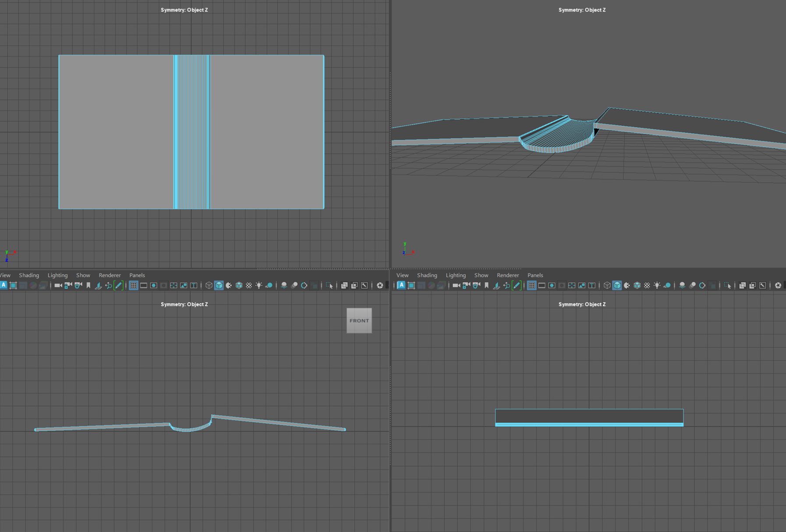
Task: Click the FRONT view cube button
Action: pos(359,321)
